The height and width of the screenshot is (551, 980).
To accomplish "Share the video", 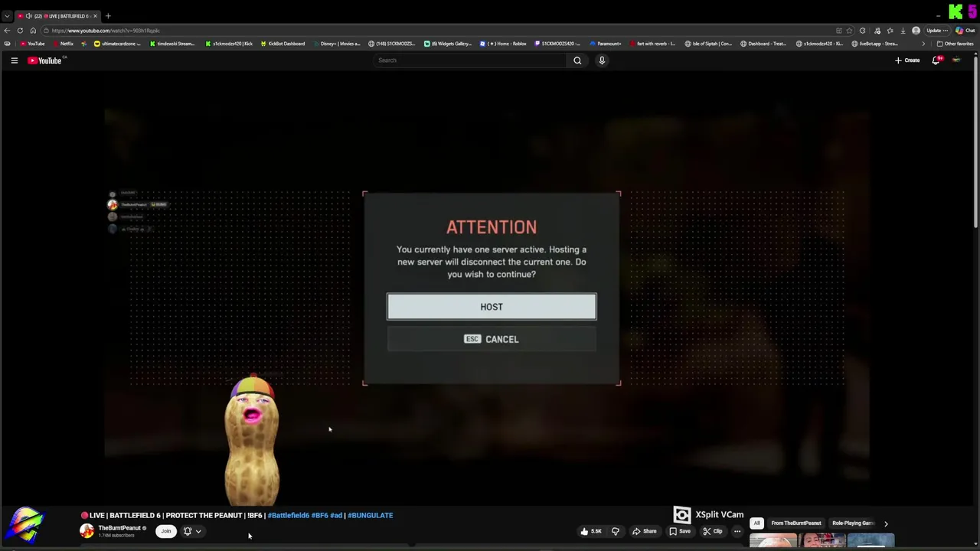I will point(644,531).
